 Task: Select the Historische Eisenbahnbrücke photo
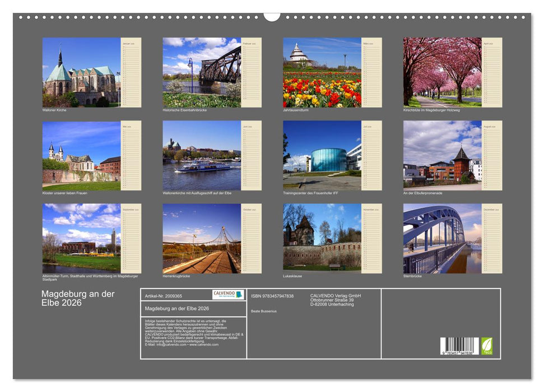click(202, 72)
